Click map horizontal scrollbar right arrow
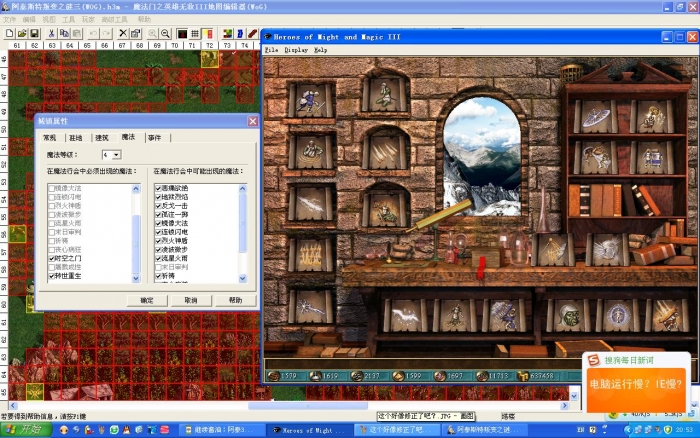This screenshot has width=700, height=438. tap(565, 406)
